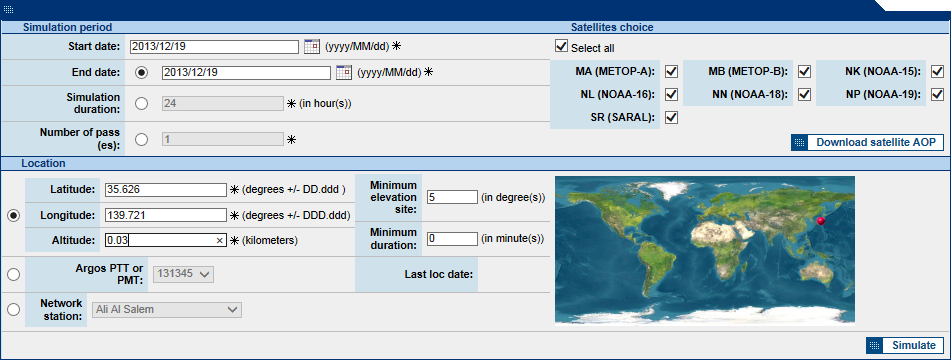The width and height of the screenshot is (951, 360).
Task: Click the Download satellite AOP button
Action: [x=867, y=143]
